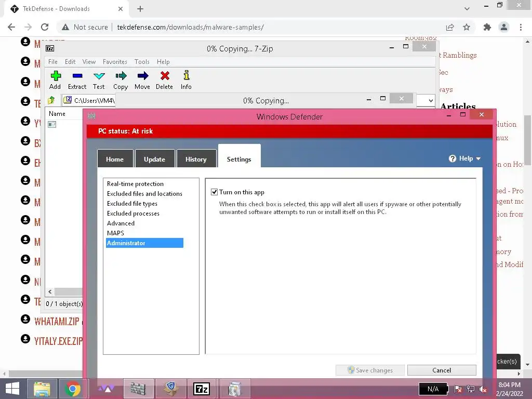Open the File menu in 7-Zip
532x399 pixels.
click(x=53, y=62)
